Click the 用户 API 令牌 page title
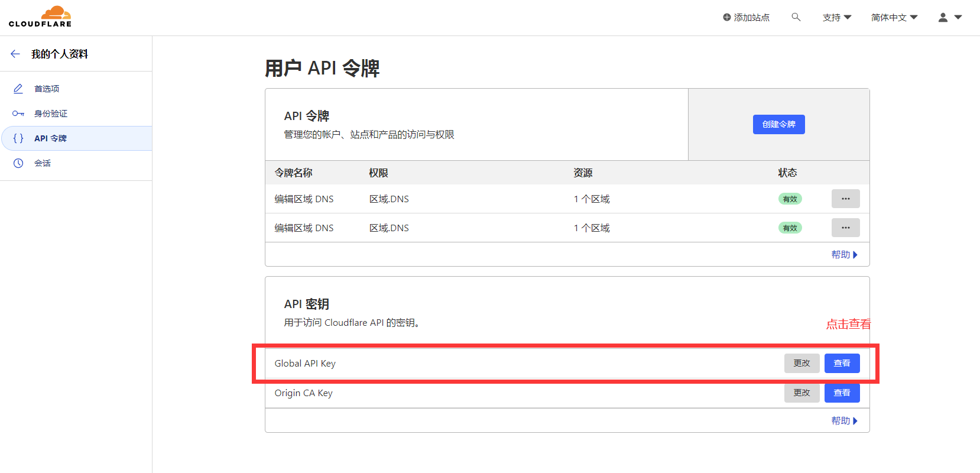The height and width of the screenshot is (473, 980). tap(322, 68)
